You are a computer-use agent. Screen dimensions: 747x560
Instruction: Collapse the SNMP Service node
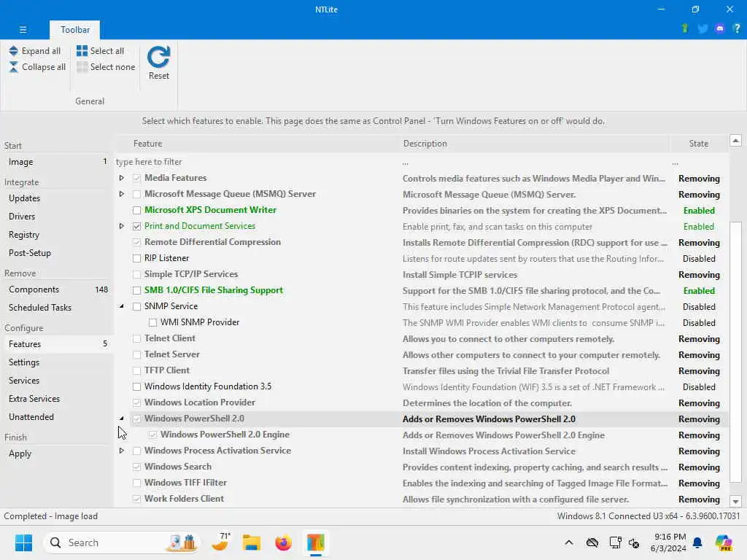pyautogui.click(x=122, y=306)
